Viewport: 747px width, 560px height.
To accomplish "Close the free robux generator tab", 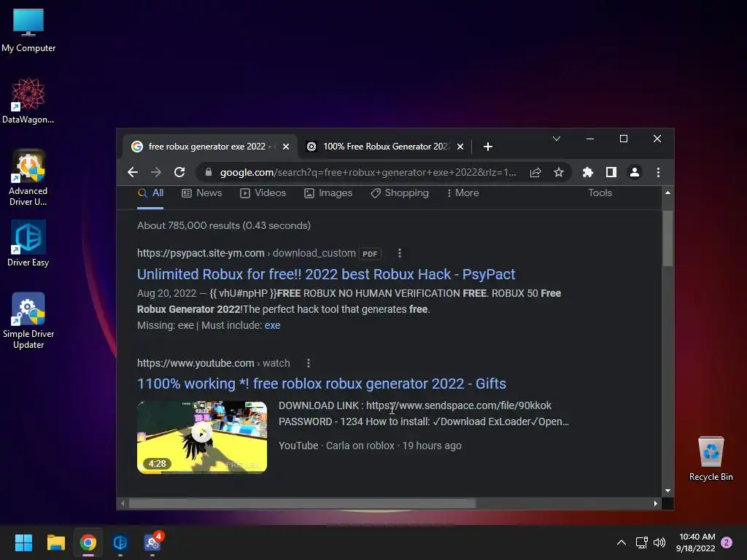I will [x=286, y=147].
